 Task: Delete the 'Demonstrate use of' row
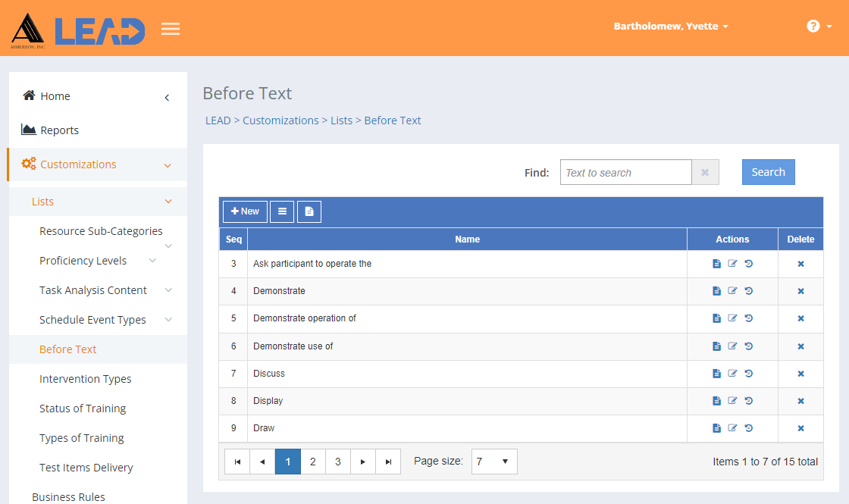tap(800, 346)
